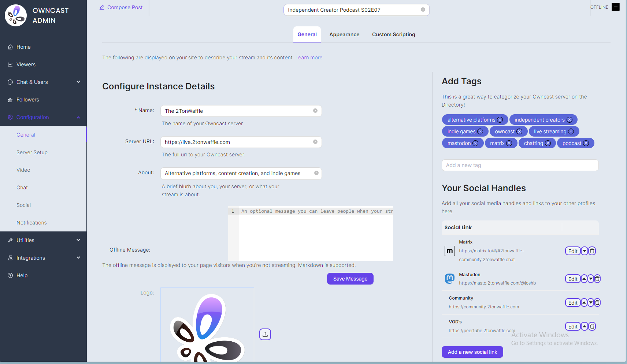The width and height of the screenshot is (627, 364).
Task: Remove the 'alternative platforms' tag
Action: coord(500,120)
